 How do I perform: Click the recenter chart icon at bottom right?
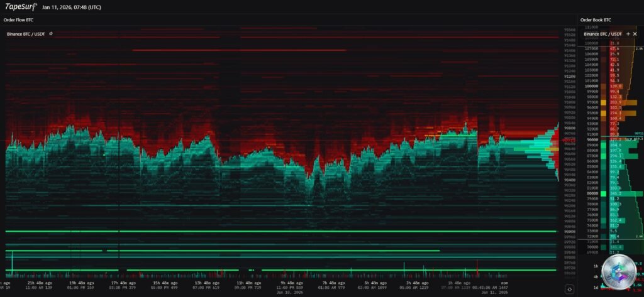tap(569, 289)
